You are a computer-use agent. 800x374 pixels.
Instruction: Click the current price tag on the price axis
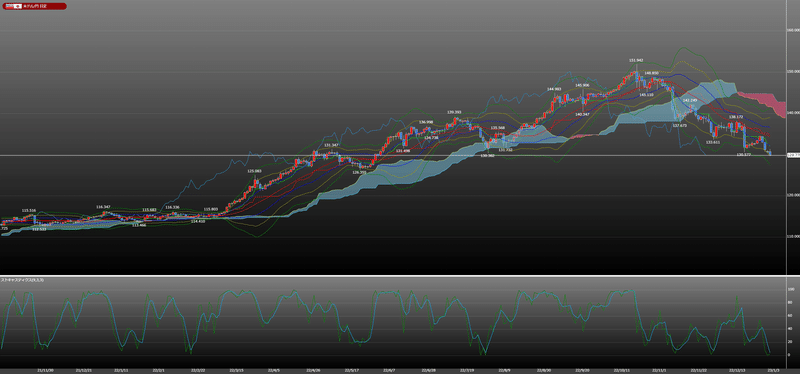coord(793,154)
